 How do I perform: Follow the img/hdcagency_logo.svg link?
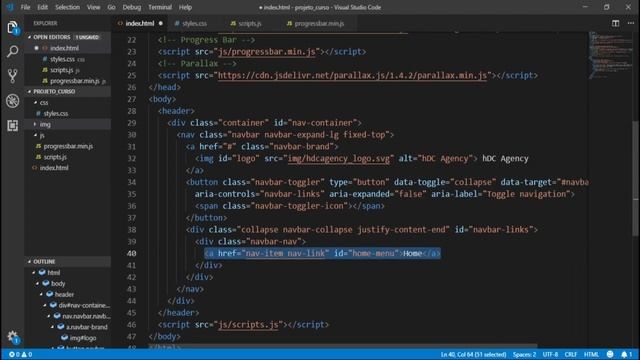tap(339, 158)
